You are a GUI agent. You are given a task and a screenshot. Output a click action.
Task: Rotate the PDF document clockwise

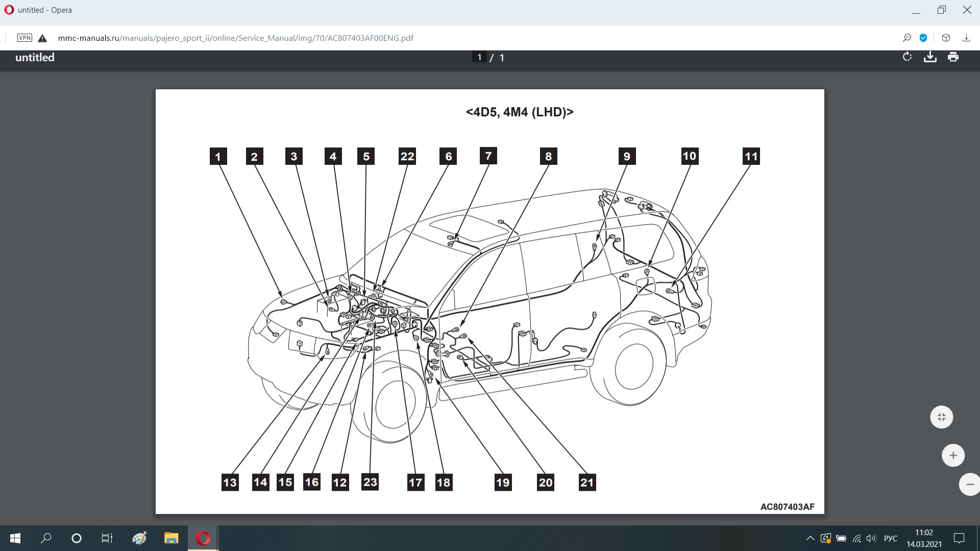pos(907,57)
